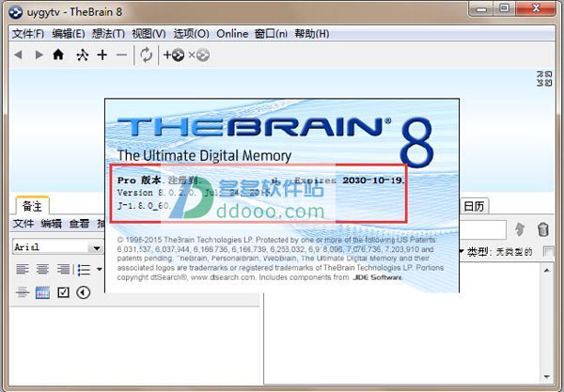Click the green up arrow icon
The height and width of the screenshot is (392, 564).
520,229
